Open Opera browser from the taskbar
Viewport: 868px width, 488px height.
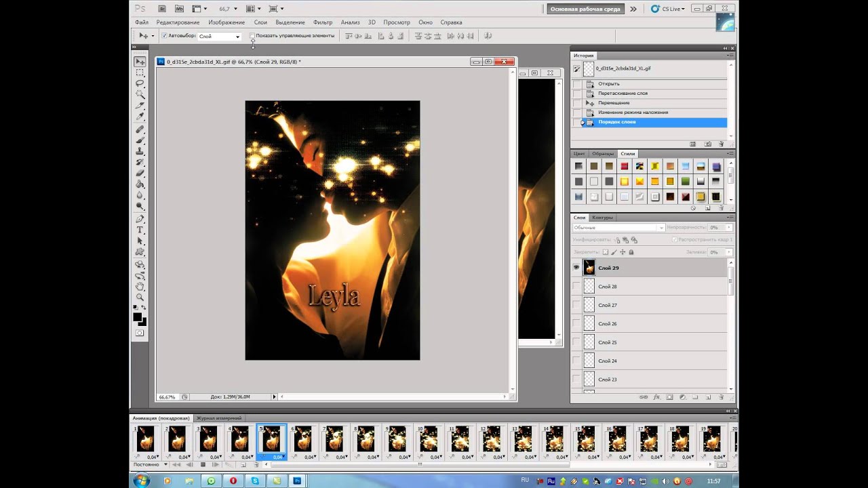tap(233, 480)
